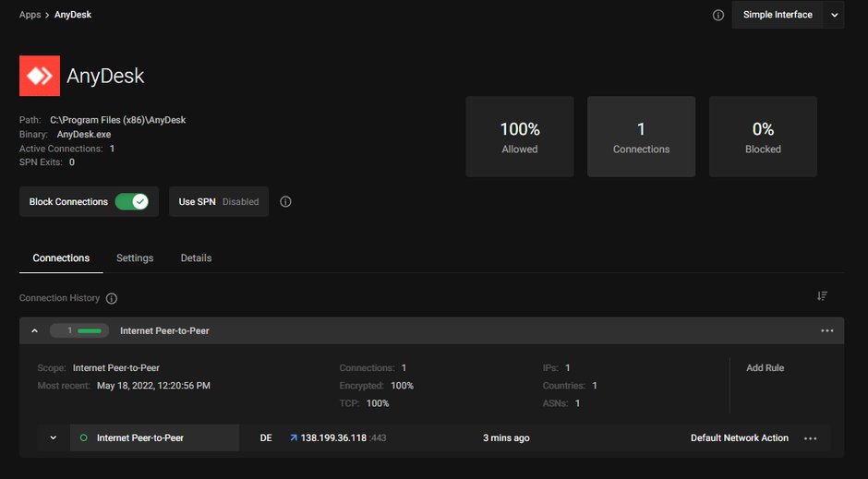Toggle Use SPN Disabled setting
868x479 pixels.
point(219,202)
